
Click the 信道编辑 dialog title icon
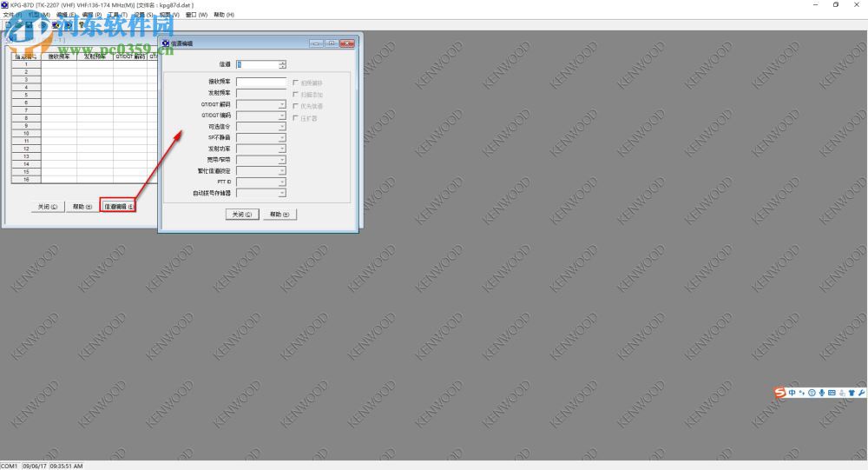(165, 43)
